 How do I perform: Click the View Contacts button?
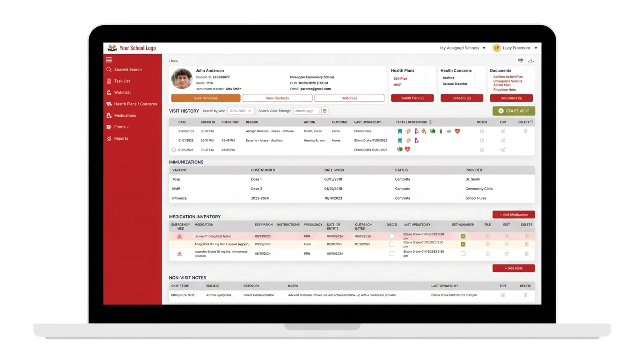point(277,98)
